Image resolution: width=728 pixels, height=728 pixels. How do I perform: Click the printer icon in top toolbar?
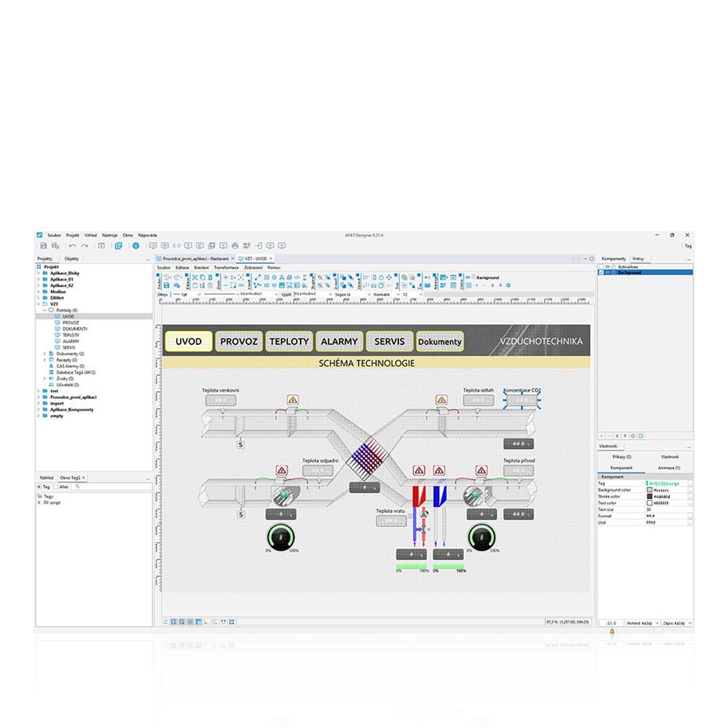[235, 245]
